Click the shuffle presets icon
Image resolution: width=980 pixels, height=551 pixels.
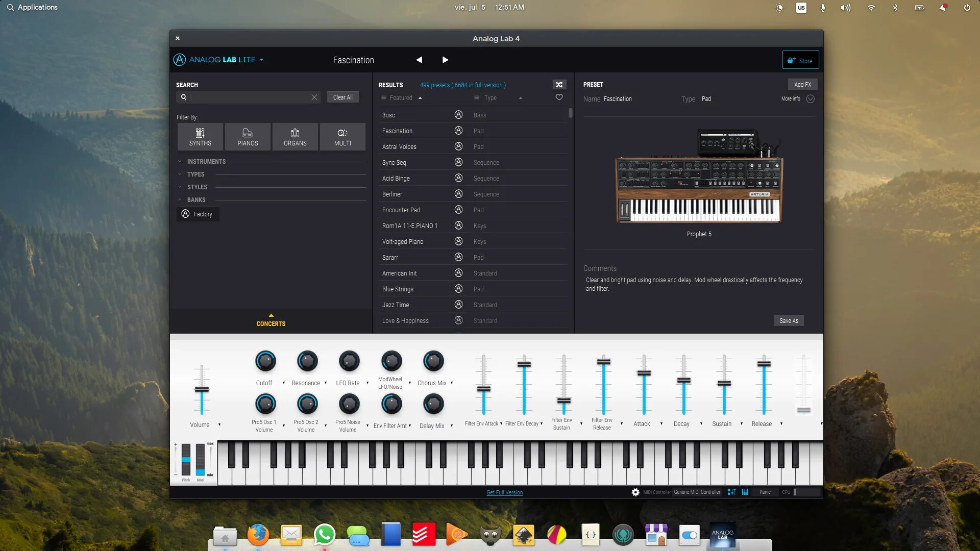coord(559,85)
